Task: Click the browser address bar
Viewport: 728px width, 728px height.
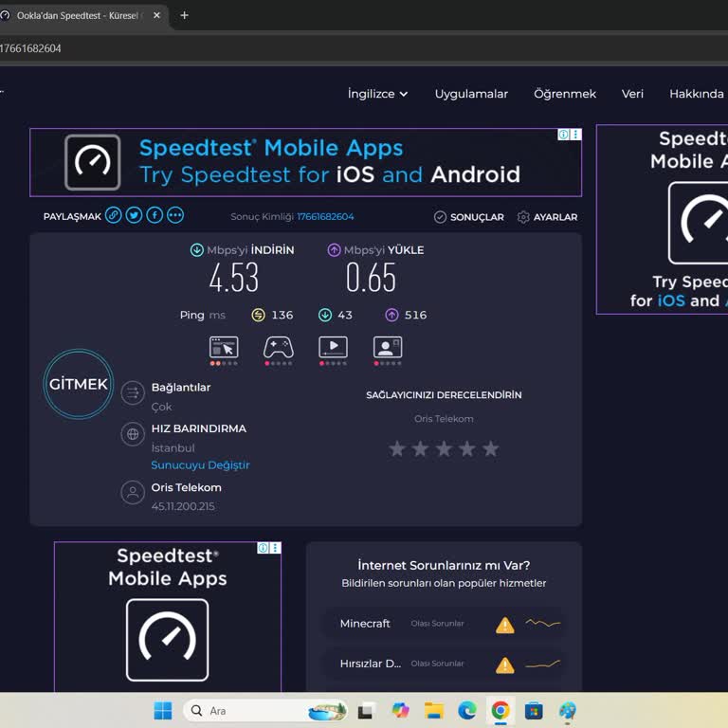Action: click(364, 48)
